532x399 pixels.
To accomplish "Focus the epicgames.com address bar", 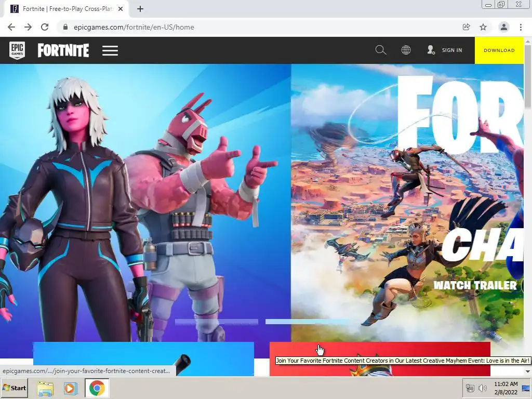I will pyautogui.click(x=258, y=27).
